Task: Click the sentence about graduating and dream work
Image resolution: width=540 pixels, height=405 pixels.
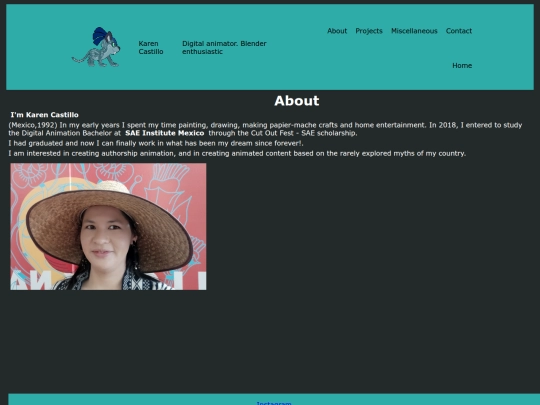Action: [x=156, y=143]
